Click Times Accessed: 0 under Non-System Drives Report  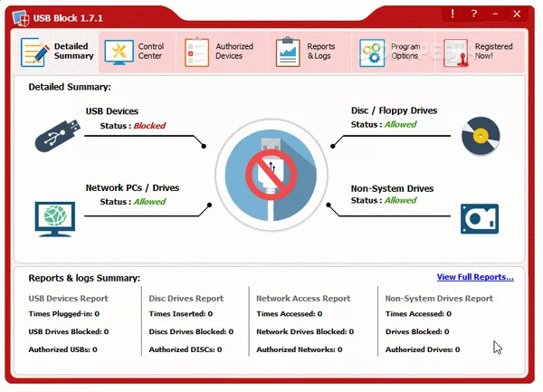pos(418,314)
